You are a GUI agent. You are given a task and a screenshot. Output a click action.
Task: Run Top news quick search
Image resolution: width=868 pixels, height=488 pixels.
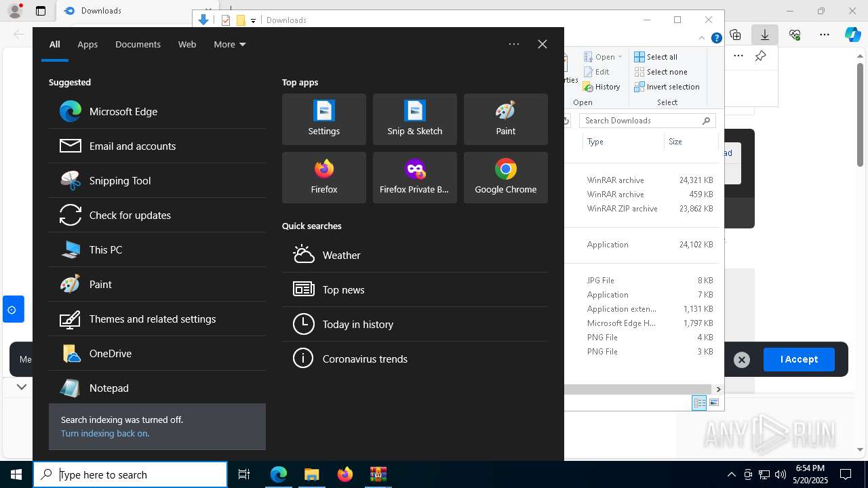(415, 289)
